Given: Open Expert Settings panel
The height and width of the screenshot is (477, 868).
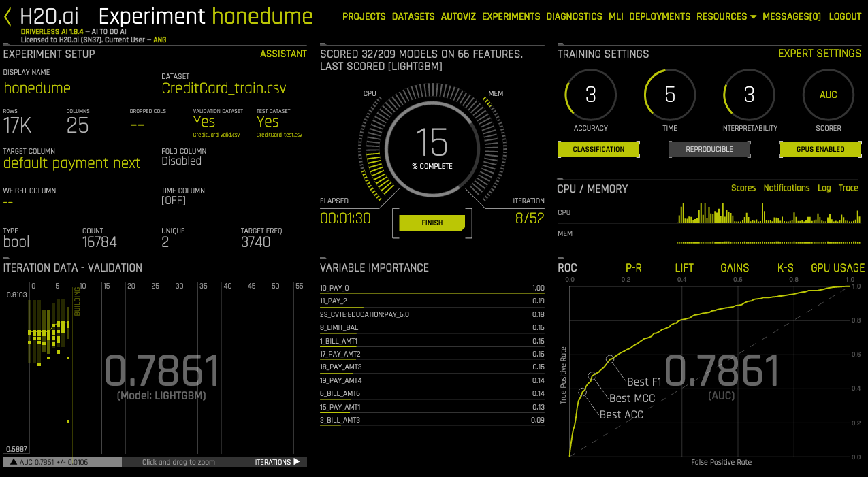Looking at the screenshot, I should (x=820, y=54).
